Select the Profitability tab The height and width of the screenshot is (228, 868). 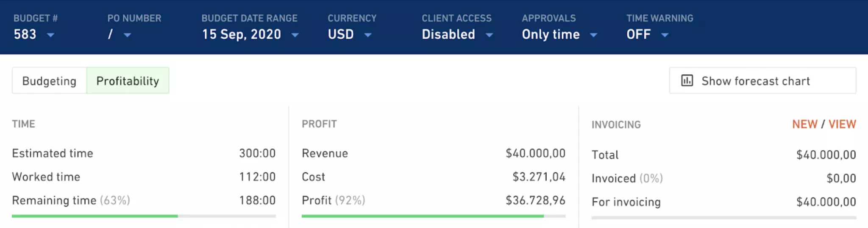[128, 81]
